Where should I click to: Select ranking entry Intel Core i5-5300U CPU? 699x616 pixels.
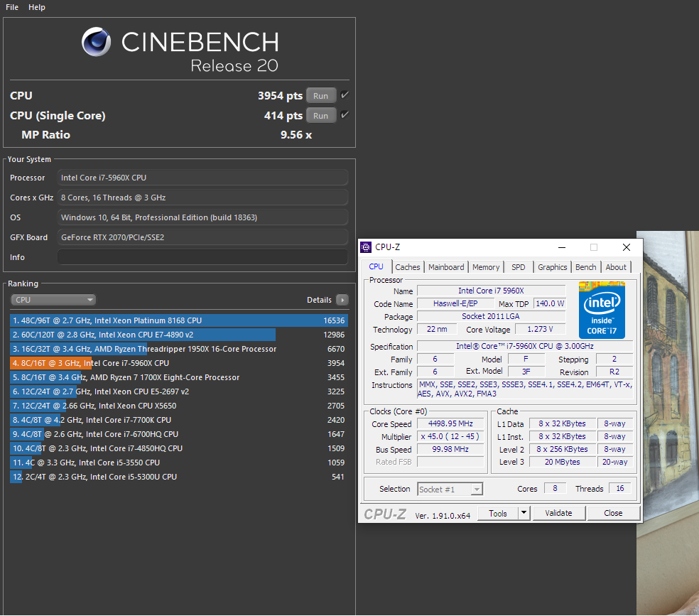(x=179, y=477)
